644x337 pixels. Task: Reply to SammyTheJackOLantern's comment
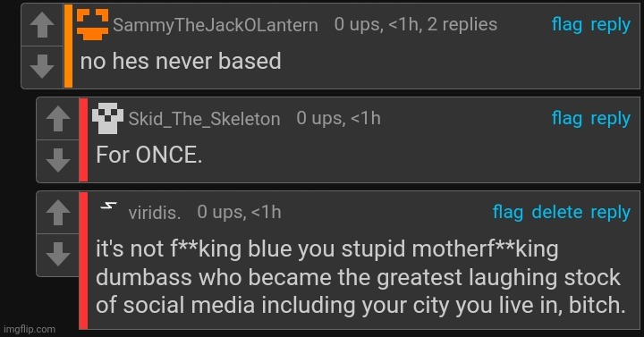tap(610, 25)
